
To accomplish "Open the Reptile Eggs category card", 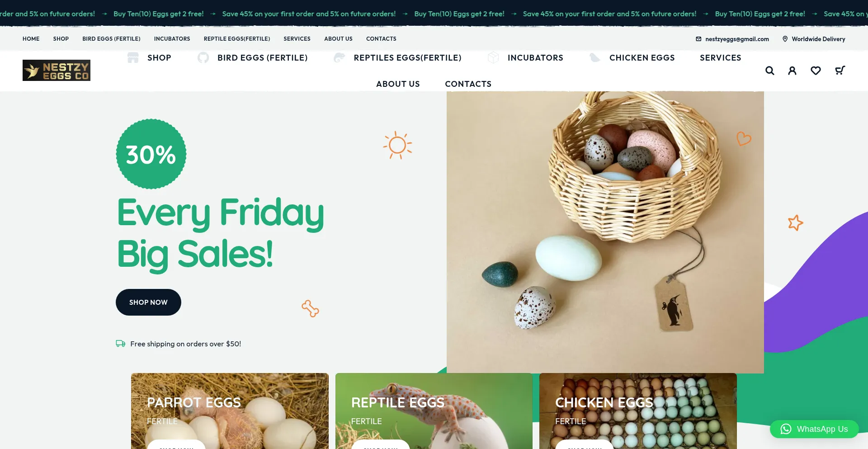I will [x=434, y=411].
